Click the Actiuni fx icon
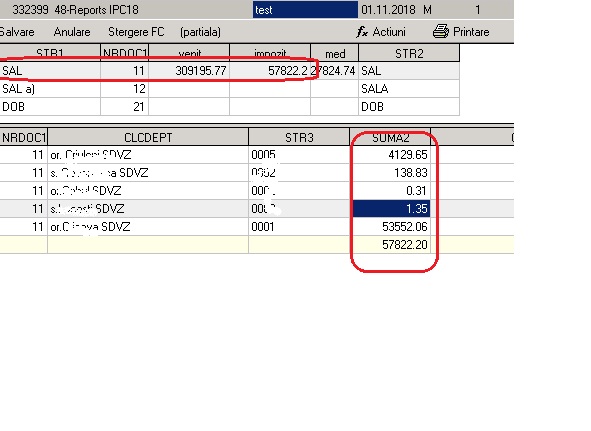The image size is (591, 431). pyautogui.click(x=362, y=32)
